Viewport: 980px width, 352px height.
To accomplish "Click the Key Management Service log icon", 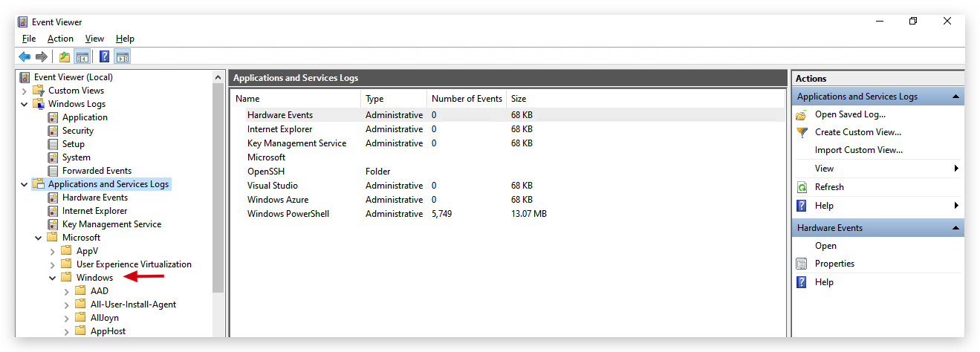I will pyautogui.click(x=53, y=224).
